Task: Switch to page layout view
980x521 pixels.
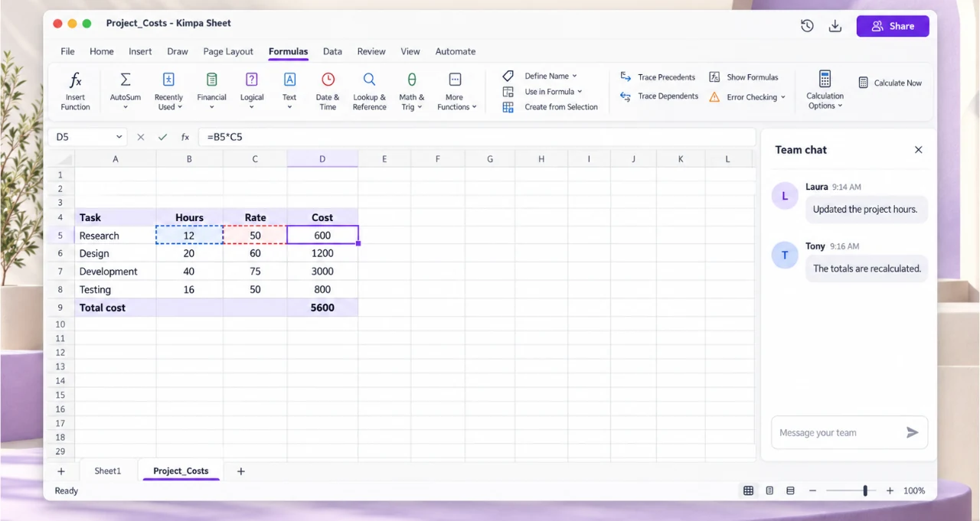Action: point(769,490)
